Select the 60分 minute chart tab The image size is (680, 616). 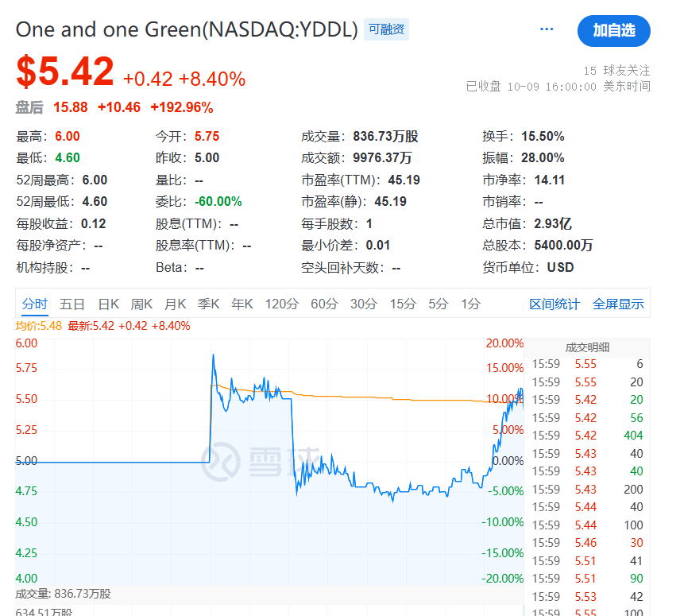point(324,304)
